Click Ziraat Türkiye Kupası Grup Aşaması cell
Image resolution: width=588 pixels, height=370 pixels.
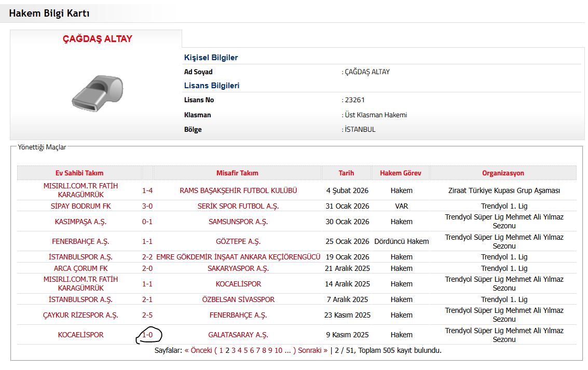504,190
